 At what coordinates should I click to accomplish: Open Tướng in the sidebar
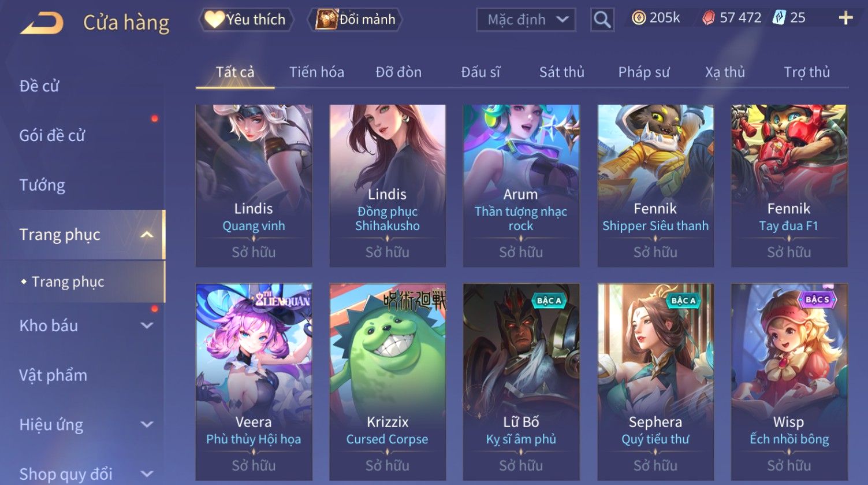42,186
